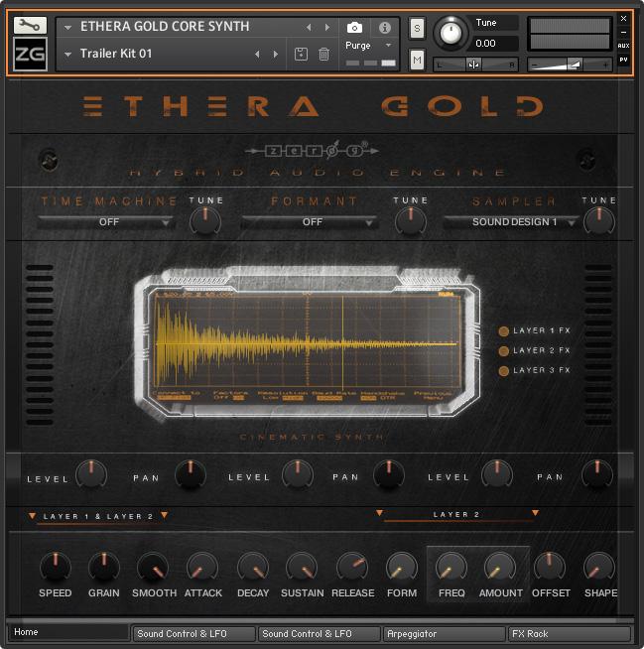Click the third LEVEL knob

[497, 474]
